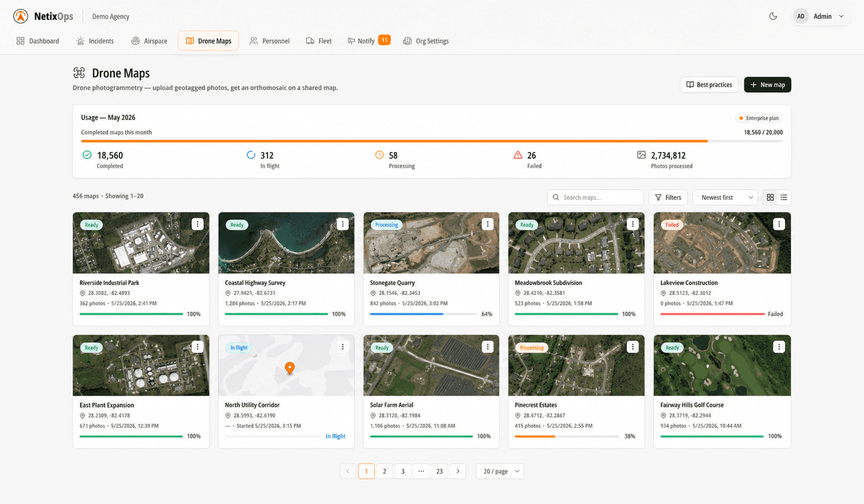Viewport: 864px width, 504px height.
Task: Switch to list view layout
Action: 784,197
